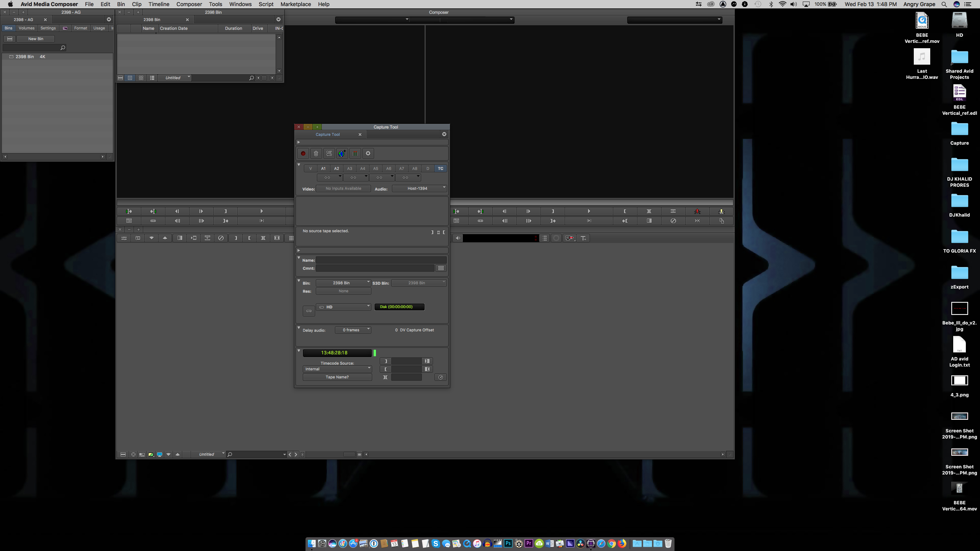Enable the Delay audio checkbox

pyautogui.click(x=299, y=329)
